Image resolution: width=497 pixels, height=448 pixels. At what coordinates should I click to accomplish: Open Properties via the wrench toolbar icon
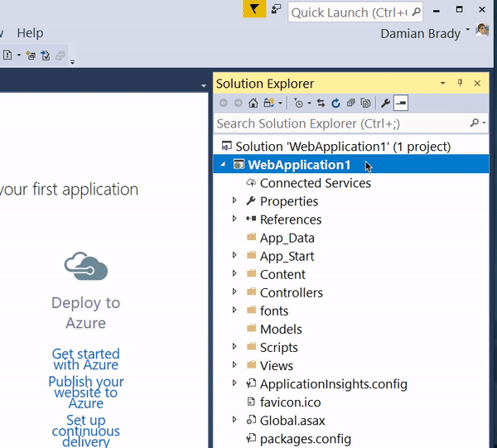click(x=385, y=103)
